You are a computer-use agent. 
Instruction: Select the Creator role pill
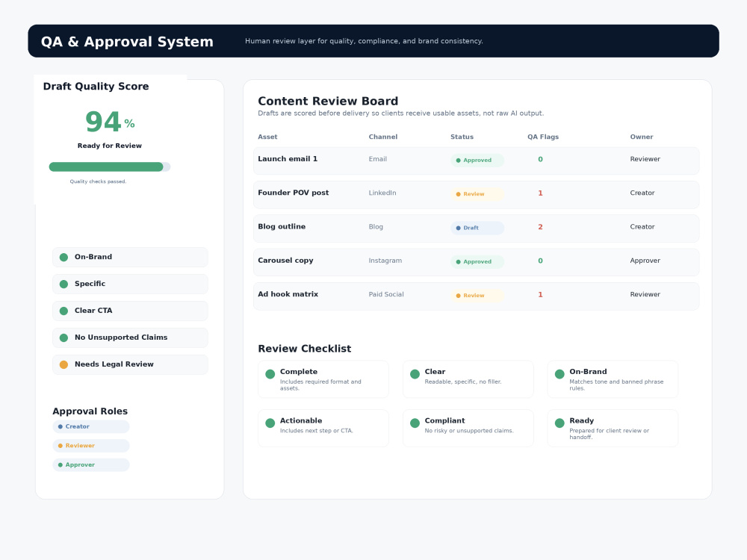coord(91,426)
